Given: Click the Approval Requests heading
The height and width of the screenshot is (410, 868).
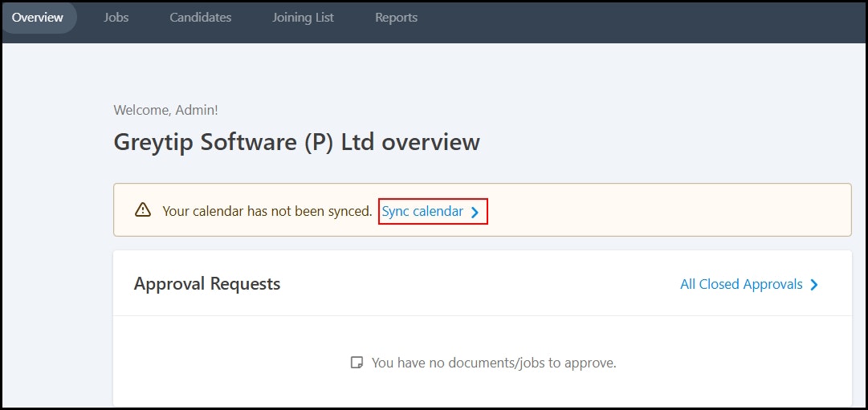Looking at the screenshot, I should click(x=207, y=284).
